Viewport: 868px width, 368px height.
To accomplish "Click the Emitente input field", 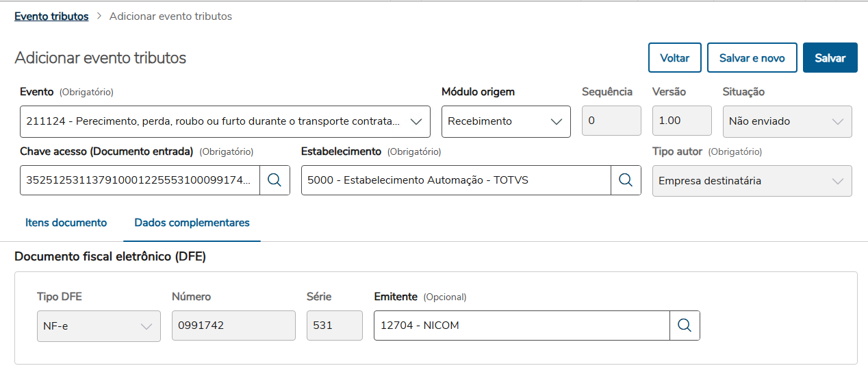I will coord(521,326).
